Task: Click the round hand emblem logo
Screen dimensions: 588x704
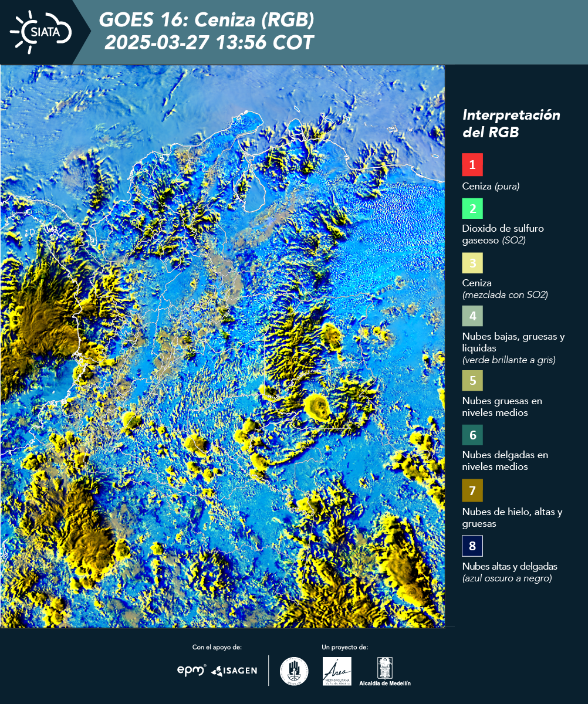Action: click(x=294, y=671)
